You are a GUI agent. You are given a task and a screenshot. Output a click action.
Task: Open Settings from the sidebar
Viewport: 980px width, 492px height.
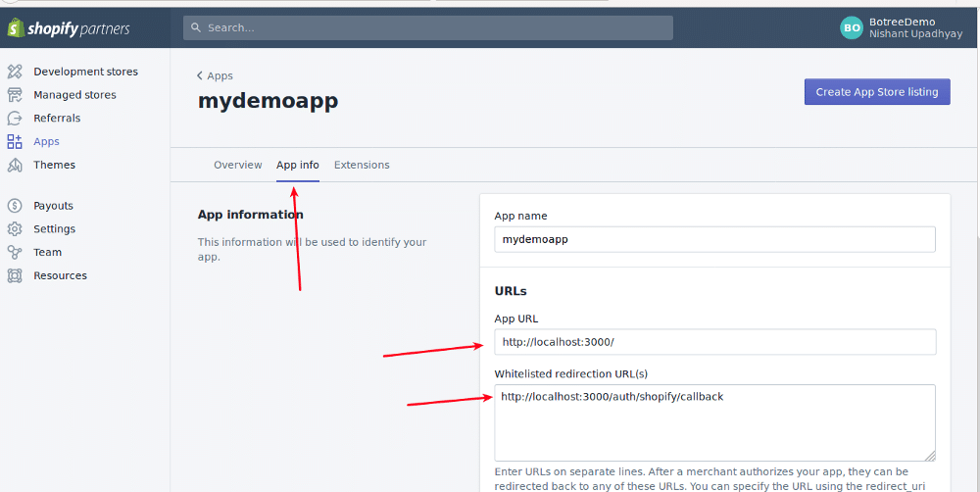click(x=54, y=228)
